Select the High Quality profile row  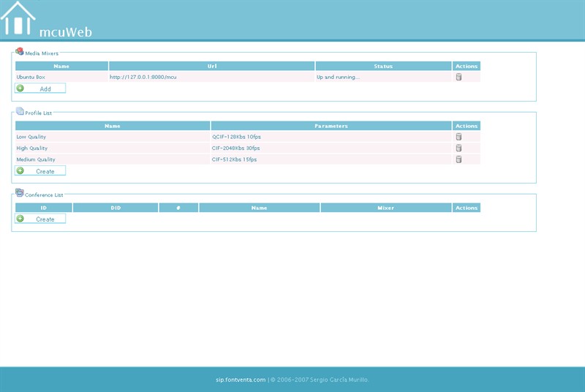(32, 148)
